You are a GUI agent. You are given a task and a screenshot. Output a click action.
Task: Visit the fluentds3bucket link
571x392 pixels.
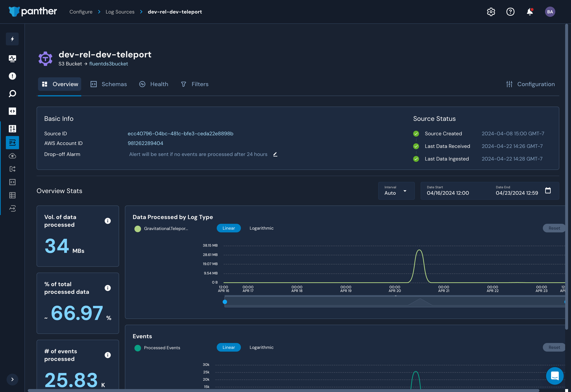(109, 64)
